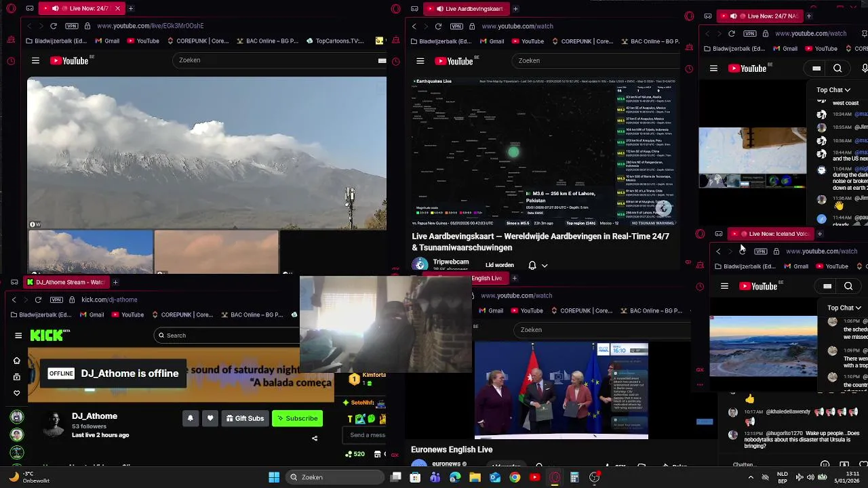The height and width of the screenshot is (488, 868).
Task: Open Calculator from taskbar
Action: [574, 477]
